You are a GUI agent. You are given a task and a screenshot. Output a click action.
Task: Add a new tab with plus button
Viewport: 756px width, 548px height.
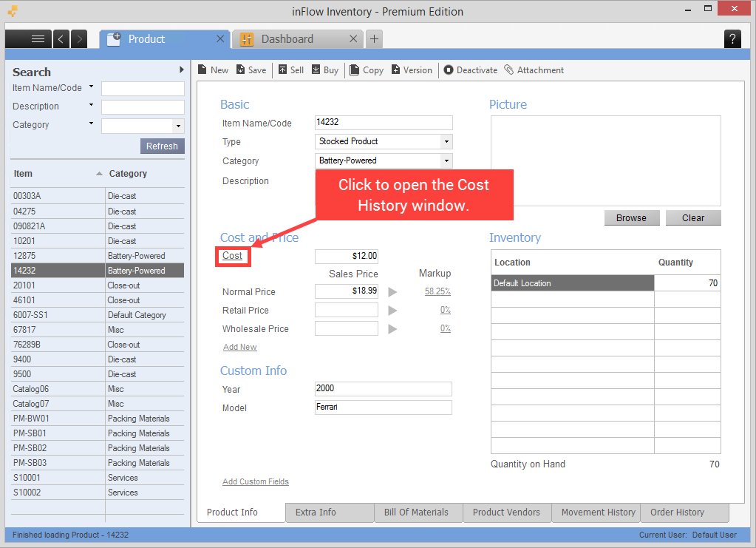coord(374,39)
